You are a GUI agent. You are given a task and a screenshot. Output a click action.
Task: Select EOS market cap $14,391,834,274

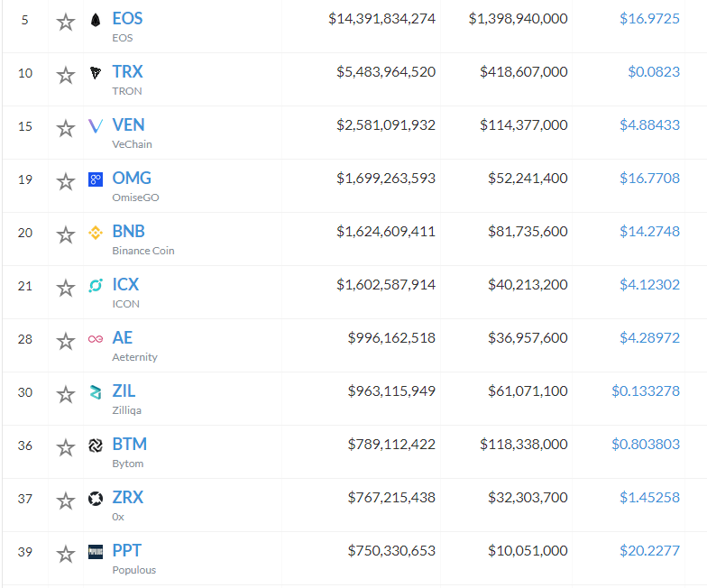381,18
